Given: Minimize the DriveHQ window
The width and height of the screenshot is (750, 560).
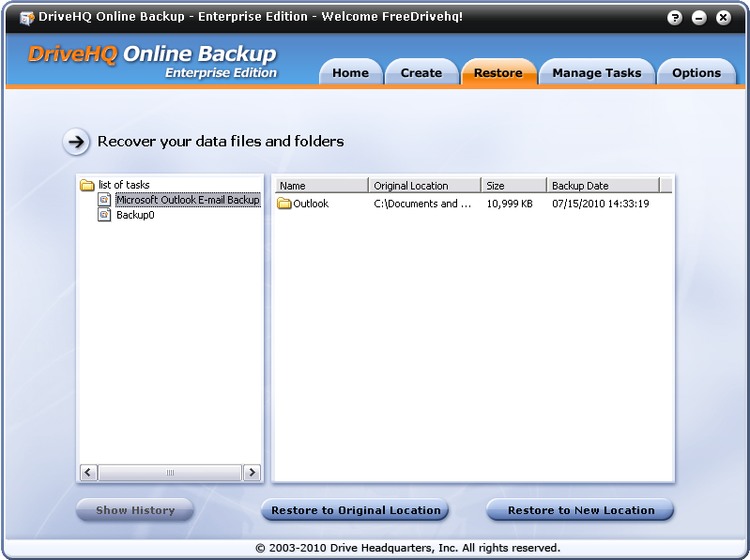Looking at the screenshot, I should [x=699, y=18].
